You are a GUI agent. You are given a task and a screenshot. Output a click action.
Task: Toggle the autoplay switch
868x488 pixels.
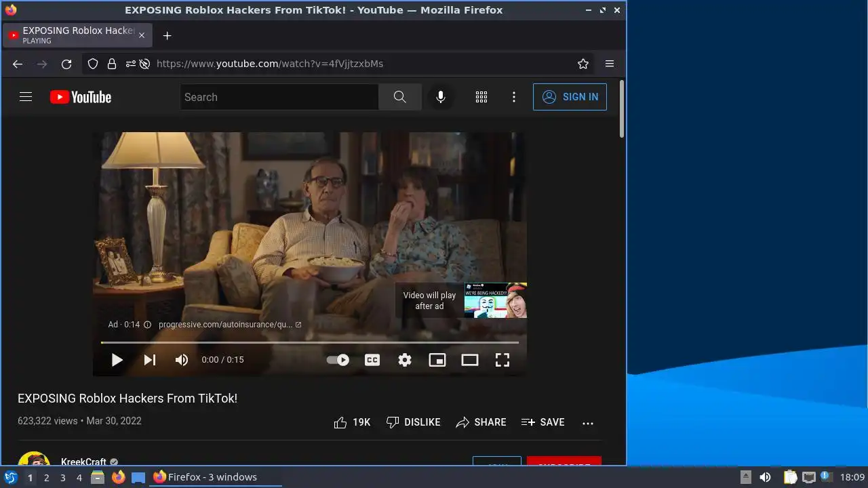(338, 360)
